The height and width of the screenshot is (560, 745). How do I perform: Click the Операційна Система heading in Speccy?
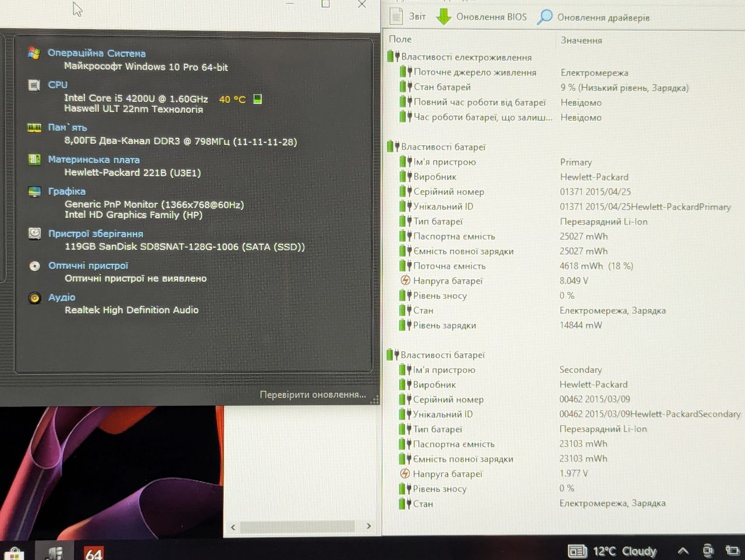(97, 53)
